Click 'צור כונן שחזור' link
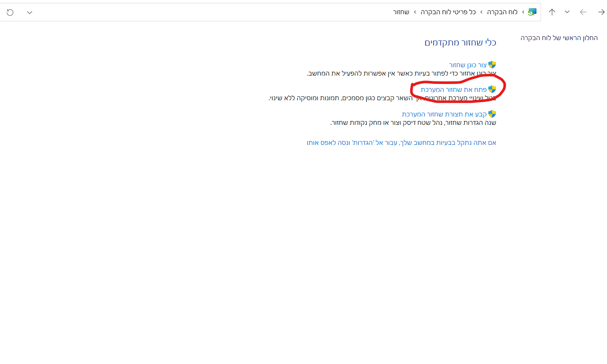The image size is (607, 364). coord(468,65)
